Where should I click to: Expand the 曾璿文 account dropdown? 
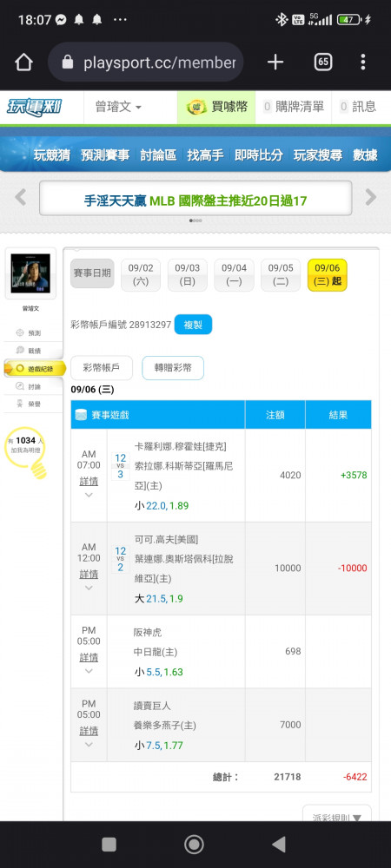[118, 108]
